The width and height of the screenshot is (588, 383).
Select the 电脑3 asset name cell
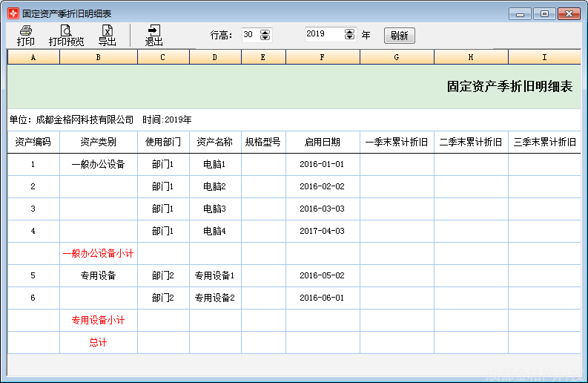pyautogui.click(x=214, y=209)
